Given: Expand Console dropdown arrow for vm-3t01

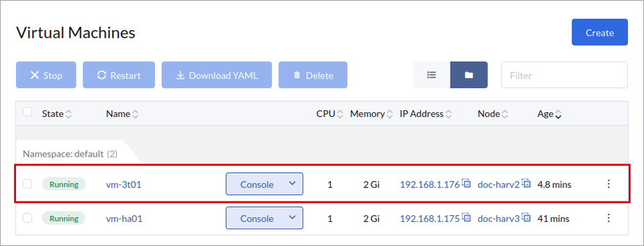Looking at the screenshot, I should pyautogui.click(x=292, y=183).
